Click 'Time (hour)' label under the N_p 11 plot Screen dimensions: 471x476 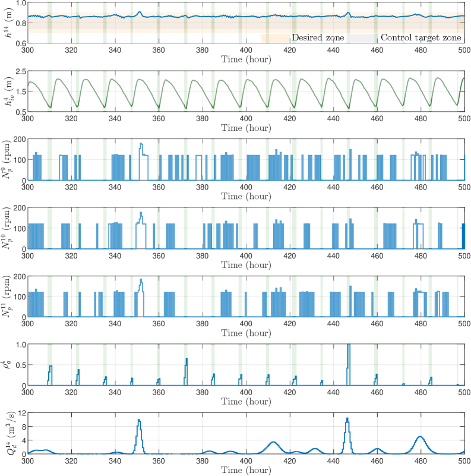[x=246, y=333]
